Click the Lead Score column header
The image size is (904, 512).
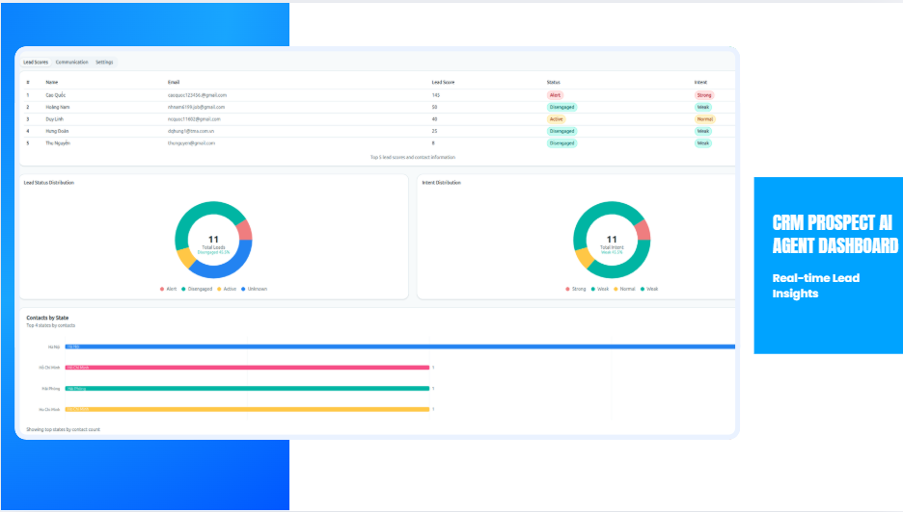pyautogui.click(x=443, y=81)
